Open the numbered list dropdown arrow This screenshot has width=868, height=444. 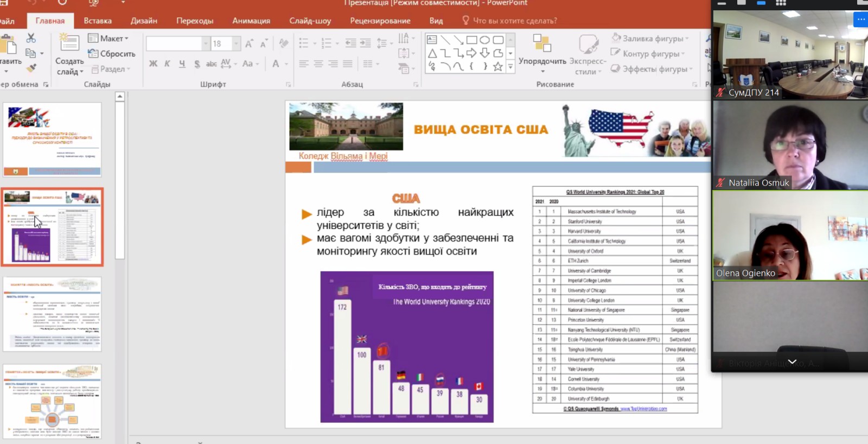pyautogui.click(x=336, y=43)
